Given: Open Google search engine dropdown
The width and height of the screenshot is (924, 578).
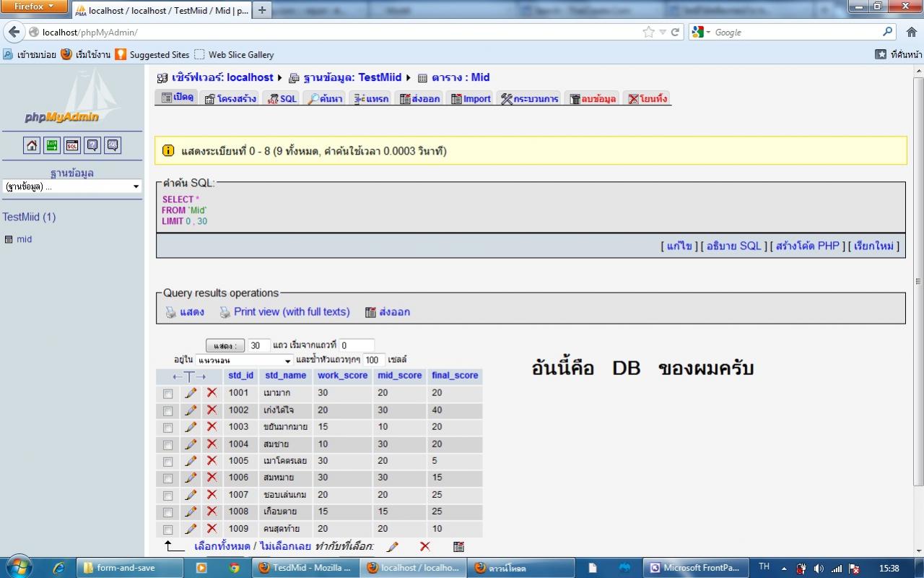Looking at the screenshot, I should 702,33.
